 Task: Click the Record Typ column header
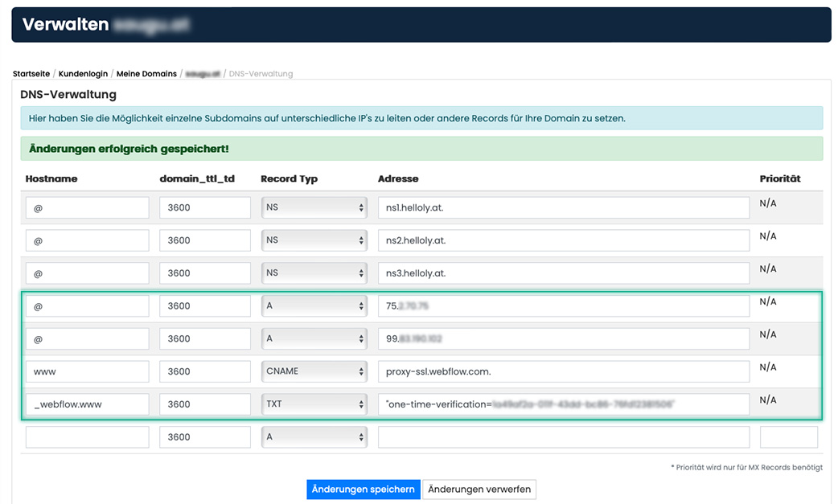click(x=290, y=179)
